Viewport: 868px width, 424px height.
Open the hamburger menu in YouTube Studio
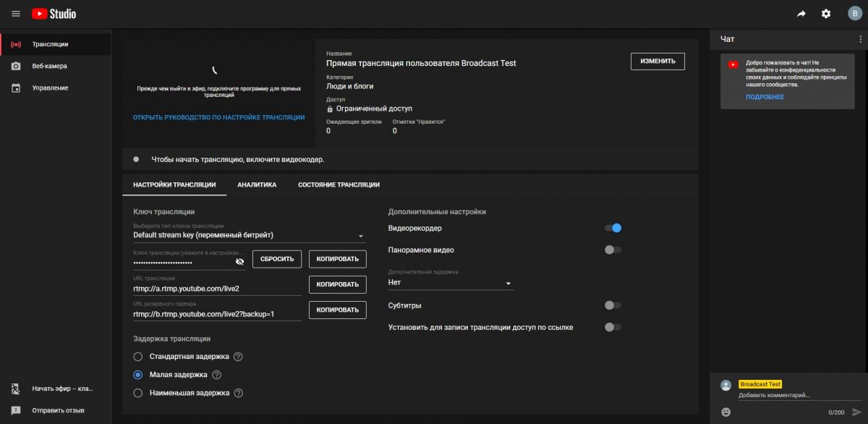16,14
